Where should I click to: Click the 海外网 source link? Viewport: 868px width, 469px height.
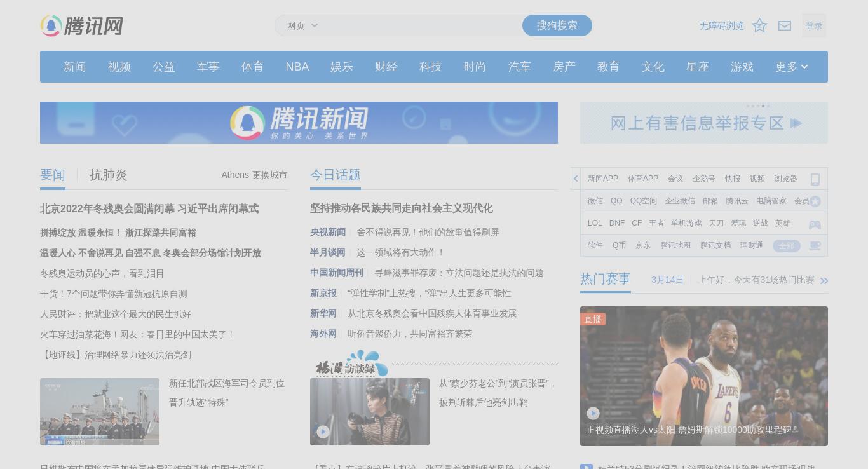click(x=323, y=334)
